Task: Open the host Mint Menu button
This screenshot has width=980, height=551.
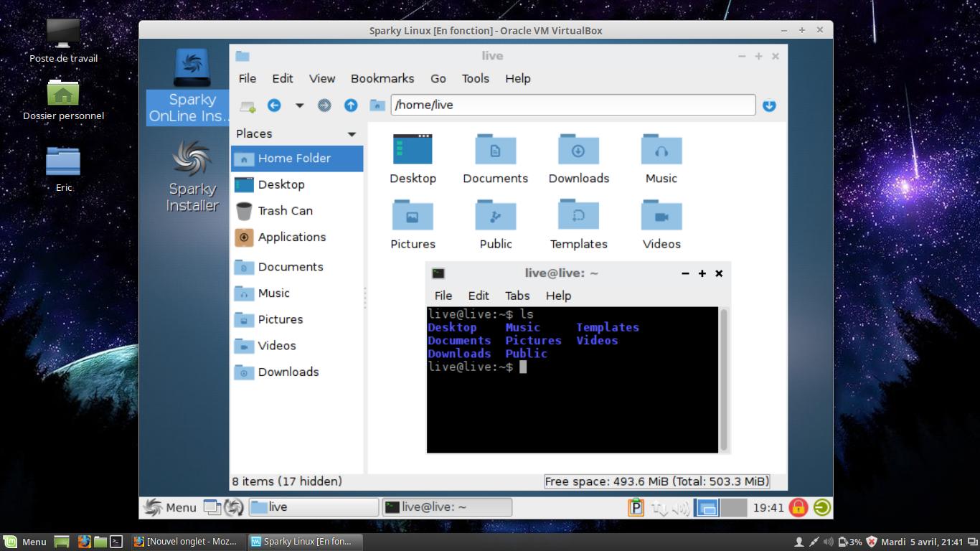Action: 25,542
